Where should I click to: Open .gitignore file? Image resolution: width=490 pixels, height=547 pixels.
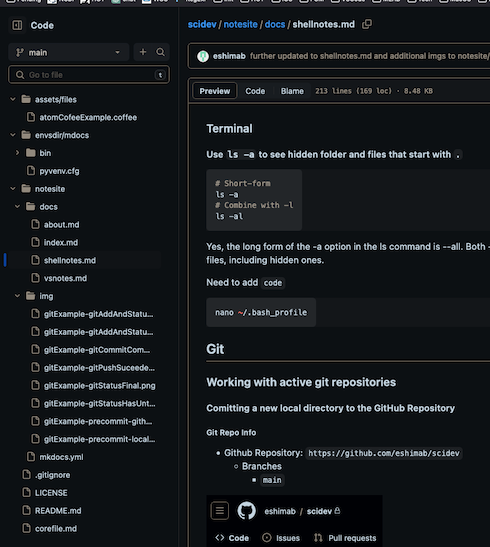52,475
